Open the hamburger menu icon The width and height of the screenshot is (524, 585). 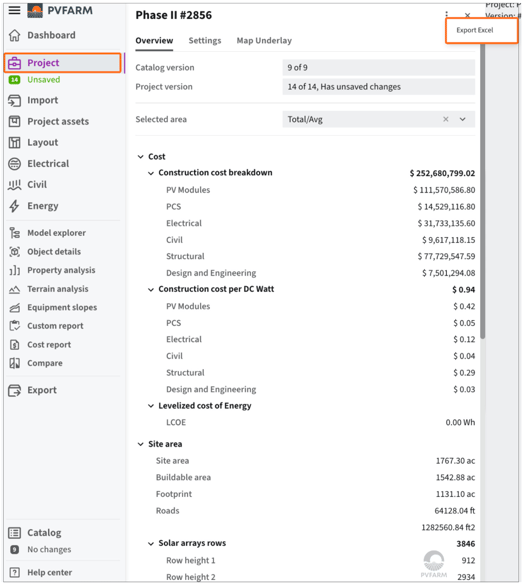point(14,10)
